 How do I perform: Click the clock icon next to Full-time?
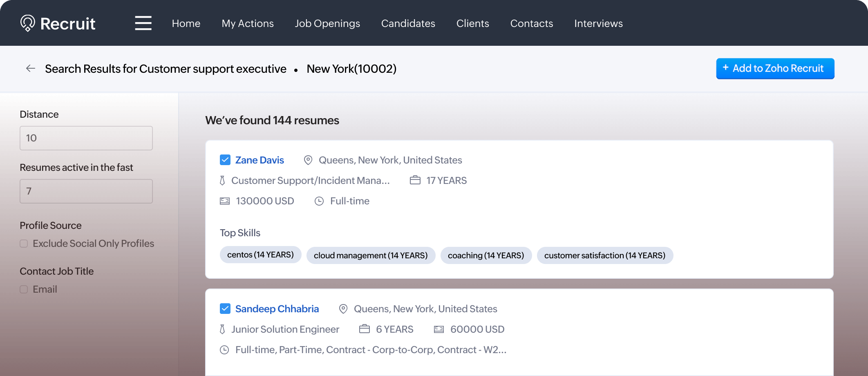[319, 201]
